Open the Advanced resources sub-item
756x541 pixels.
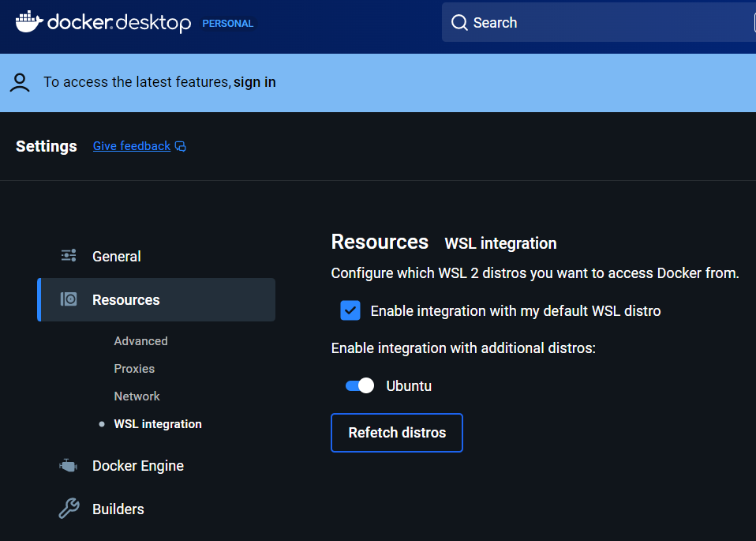coord(140,340)
